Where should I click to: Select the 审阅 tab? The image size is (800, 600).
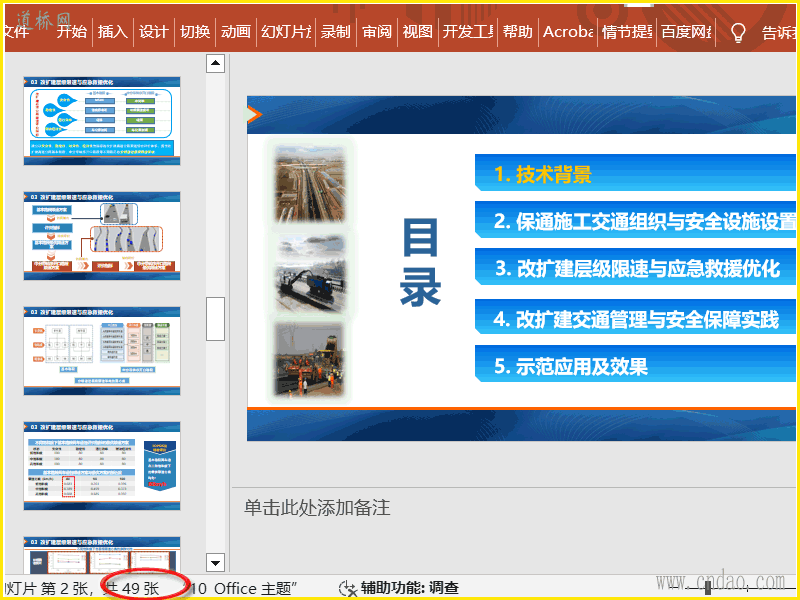pyautogui.click(x=377, y=32)
